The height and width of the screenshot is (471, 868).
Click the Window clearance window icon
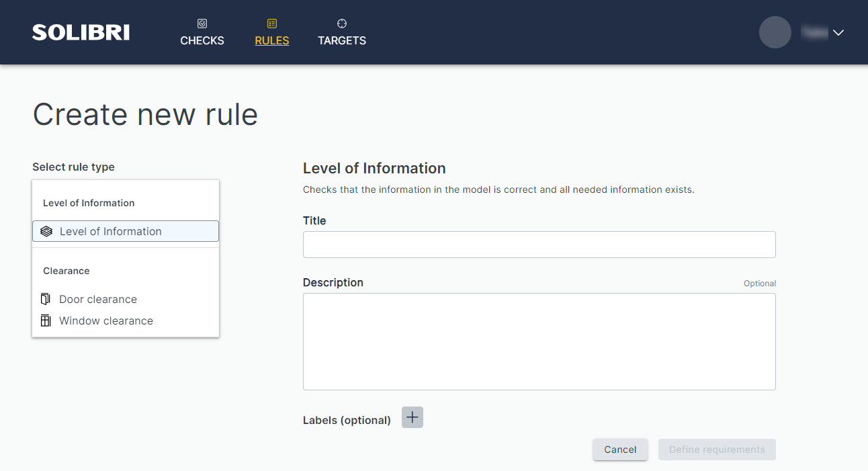(x=46, y=320)
